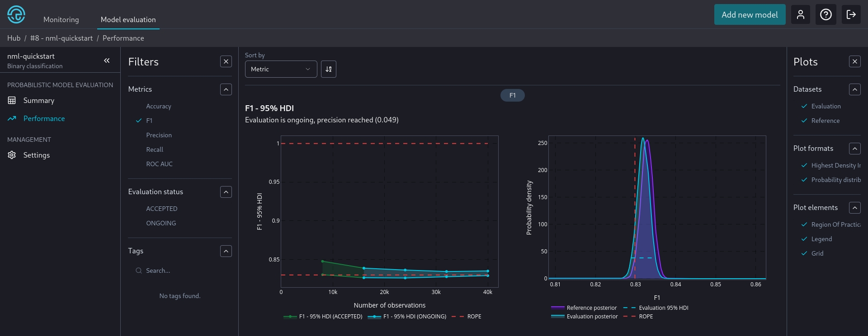Go to Hub via breadcrumb
Image resolution: width=868 pixels, height=336 pixels.
(14, 38)
